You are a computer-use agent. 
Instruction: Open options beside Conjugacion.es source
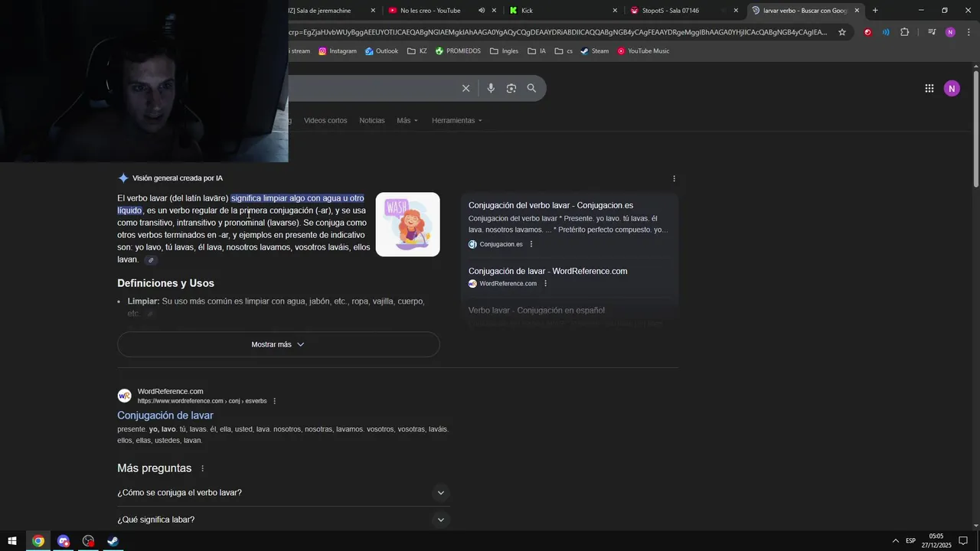531,244
